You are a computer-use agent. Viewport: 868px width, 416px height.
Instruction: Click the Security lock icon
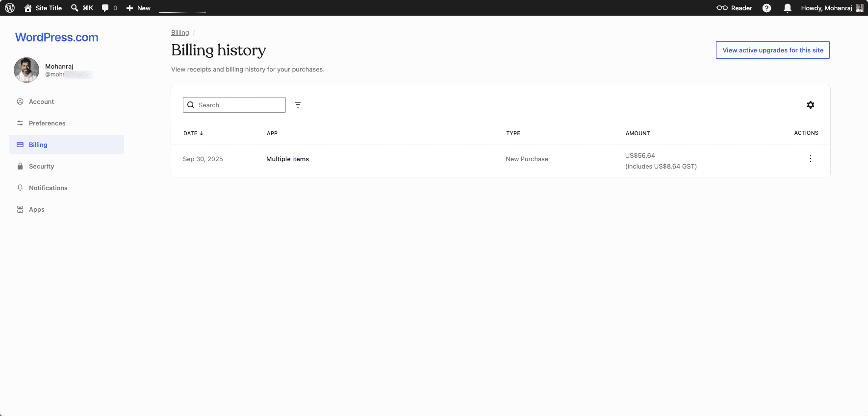20,166
